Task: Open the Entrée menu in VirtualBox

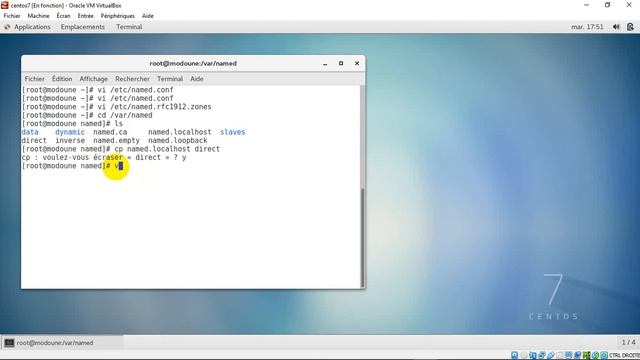Action: click(85, 16)
